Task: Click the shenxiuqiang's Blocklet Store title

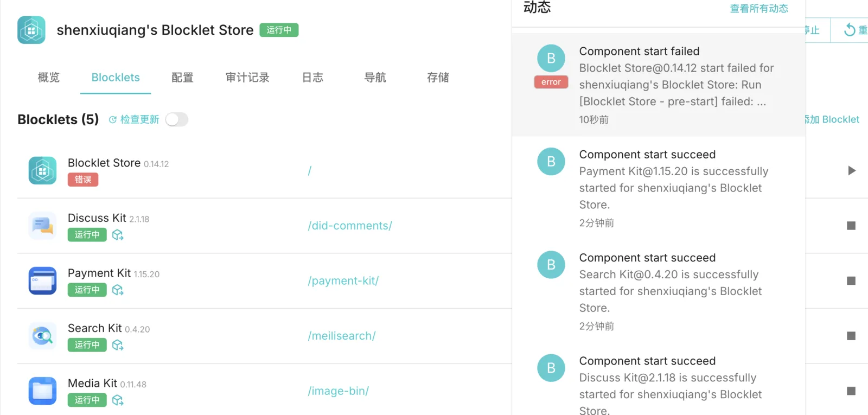Action: [x=155, y=30]
